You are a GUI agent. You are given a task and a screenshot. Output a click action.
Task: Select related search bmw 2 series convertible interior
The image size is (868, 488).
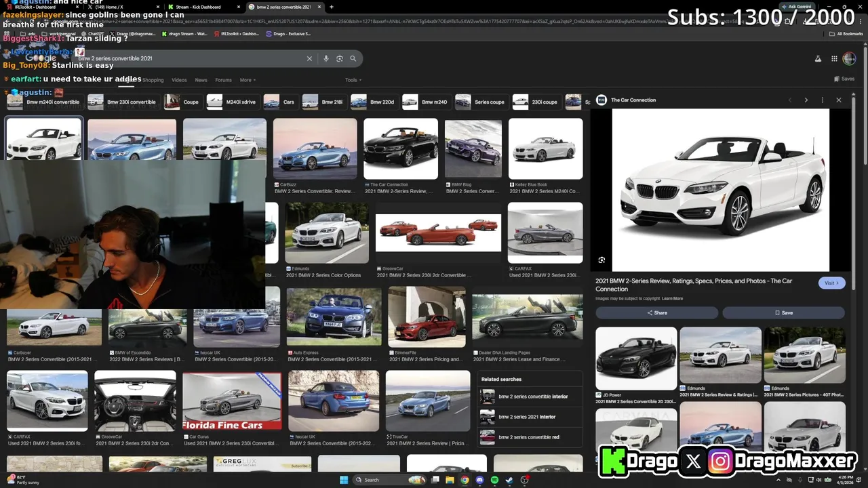530,396
